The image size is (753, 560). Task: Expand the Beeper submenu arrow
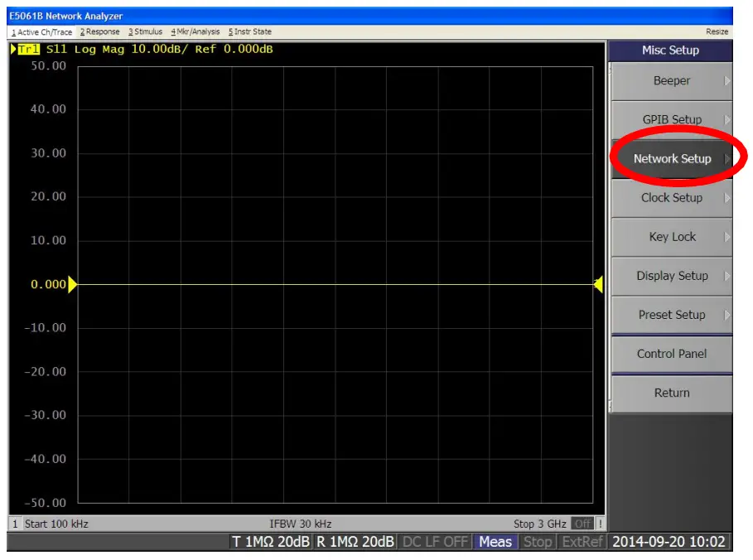point(727,80)
